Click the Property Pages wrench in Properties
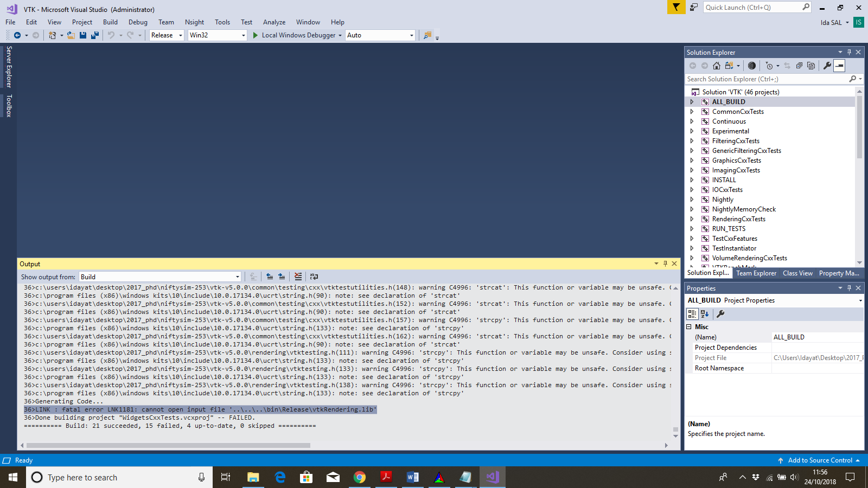Image resolution: width=868 pixels, height=488 pixels. pos(720,313)
